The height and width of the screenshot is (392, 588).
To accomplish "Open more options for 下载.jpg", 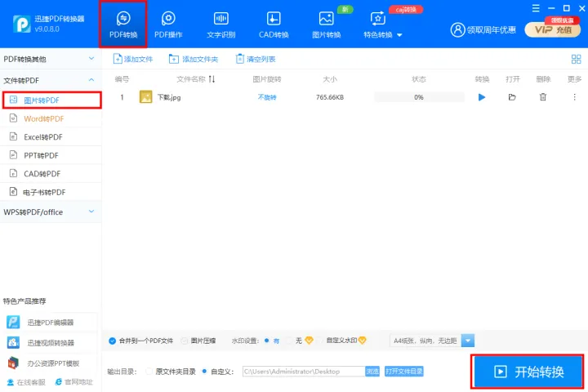I will pyautogui.click(x=574, y=97).
